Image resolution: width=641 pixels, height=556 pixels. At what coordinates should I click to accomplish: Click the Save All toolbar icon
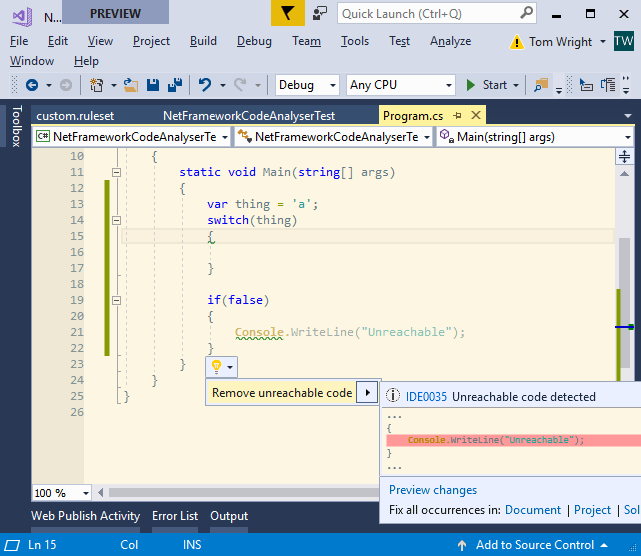(x=173, y=85)
